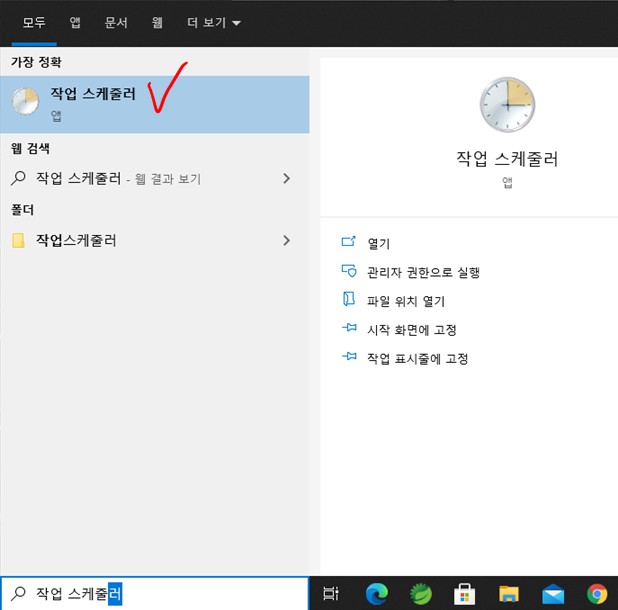Click 열기 to open the app
Screen dimensions: 618x610
pyautogui.click(x=378, y=244)
